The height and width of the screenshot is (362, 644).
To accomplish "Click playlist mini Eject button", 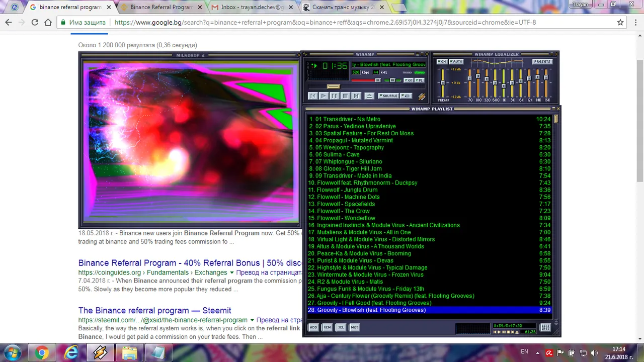I will tap(517, 332).
